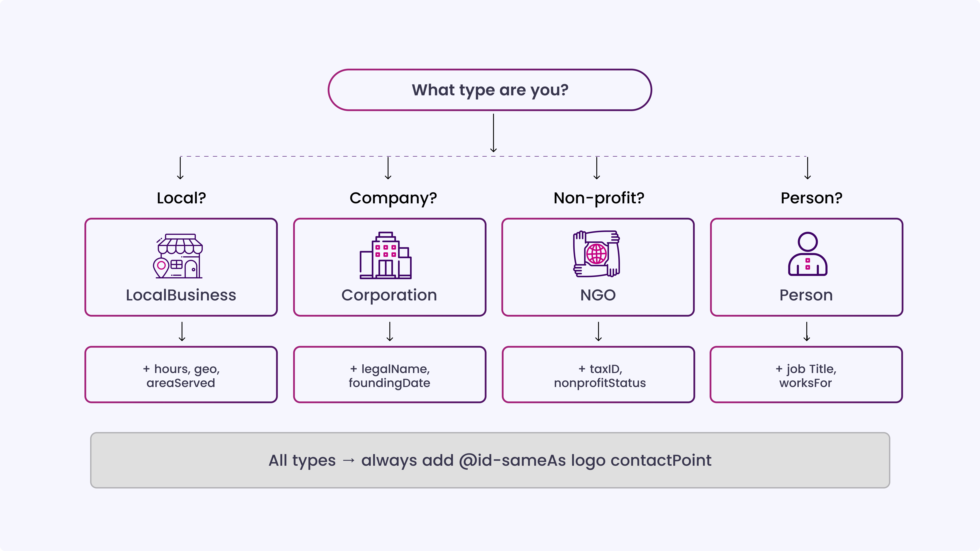980x551 pixels.
Task: Click the arrow below the NGO card
Action: click(598, 331)
